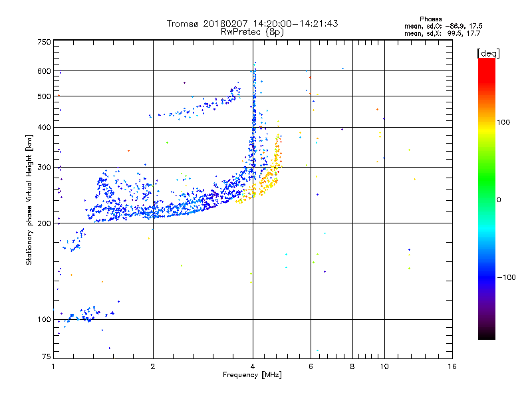Screen dimensions: 532x399
Task: Click the '400' y-axis tick label
Action: (x=44, y=127)
